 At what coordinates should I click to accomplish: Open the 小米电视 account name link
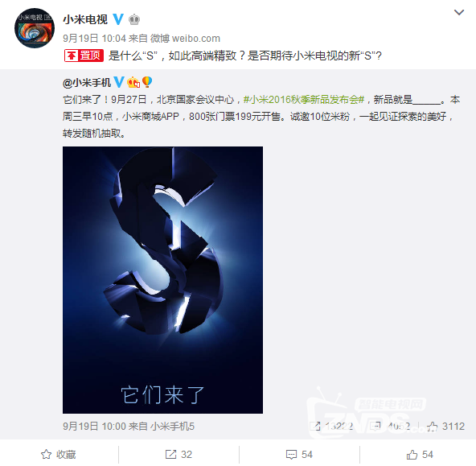coord(85,19)
